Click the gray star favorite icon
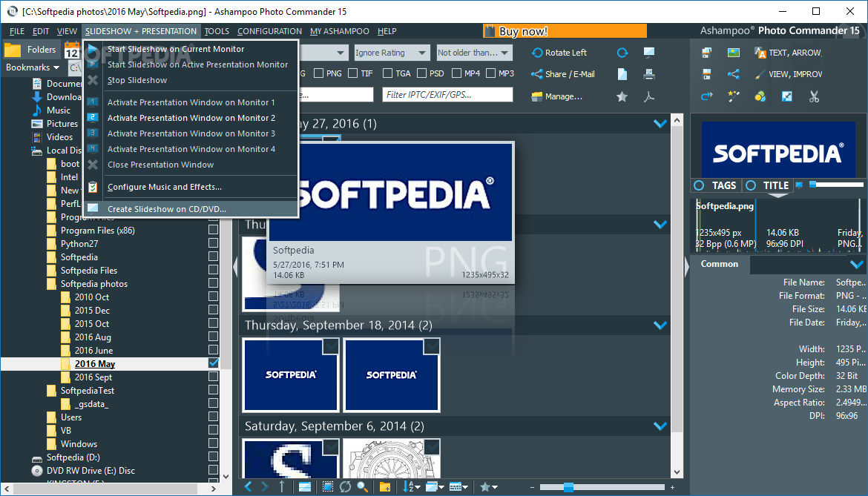Viewport: 868px width, 496px height. (622, 97)
